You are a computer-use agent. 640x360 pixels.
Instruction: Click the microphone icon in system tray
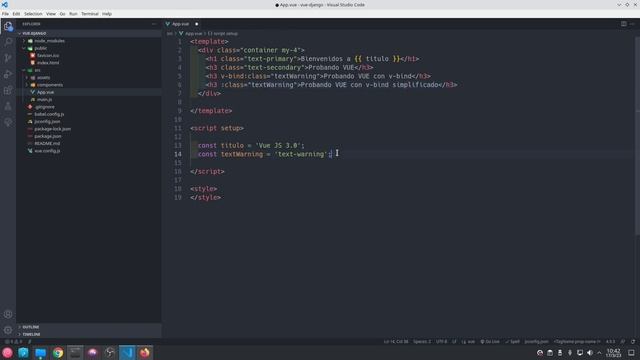point(570,353)
